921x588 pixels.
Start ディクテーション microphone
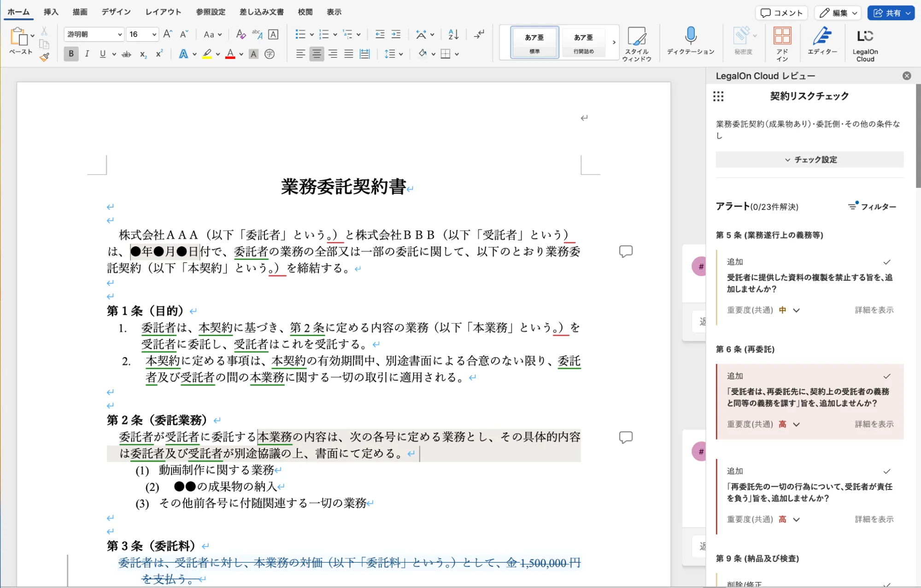(x=691, y=41)
